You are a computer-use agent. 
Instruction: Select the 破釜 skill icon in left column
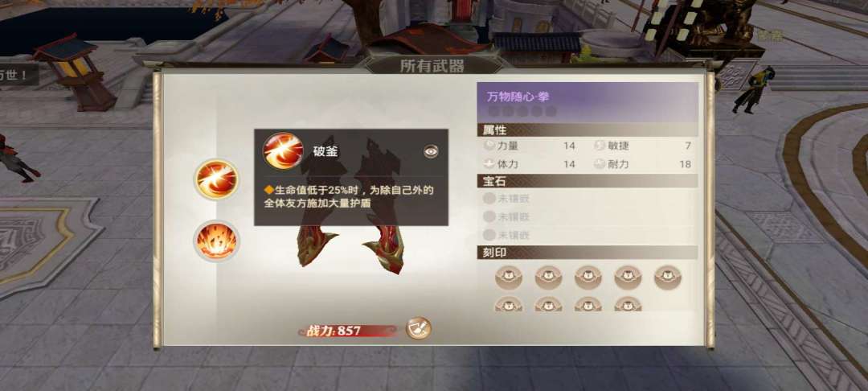click(216, 179)
